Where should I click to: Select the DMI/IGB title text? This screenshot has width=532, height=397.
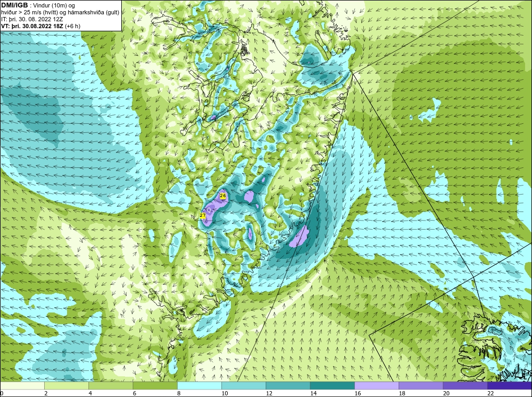coord(14,5)
